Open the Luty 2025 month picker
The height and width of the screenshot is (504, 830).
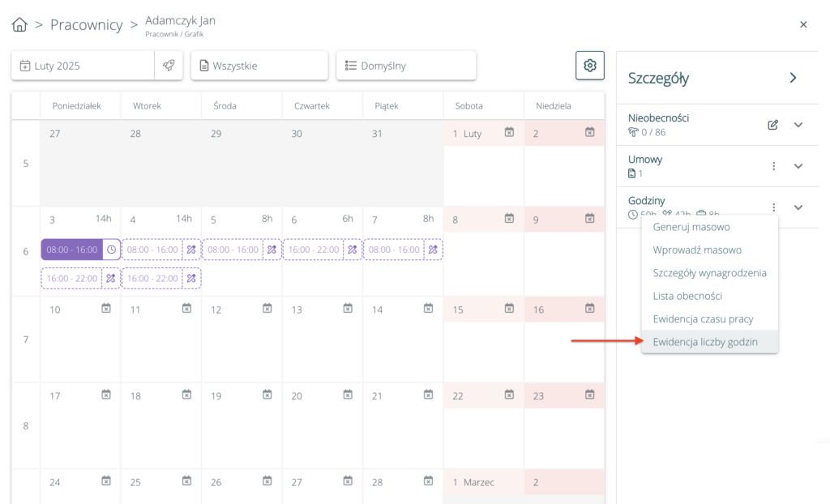(x=82, y=66)
